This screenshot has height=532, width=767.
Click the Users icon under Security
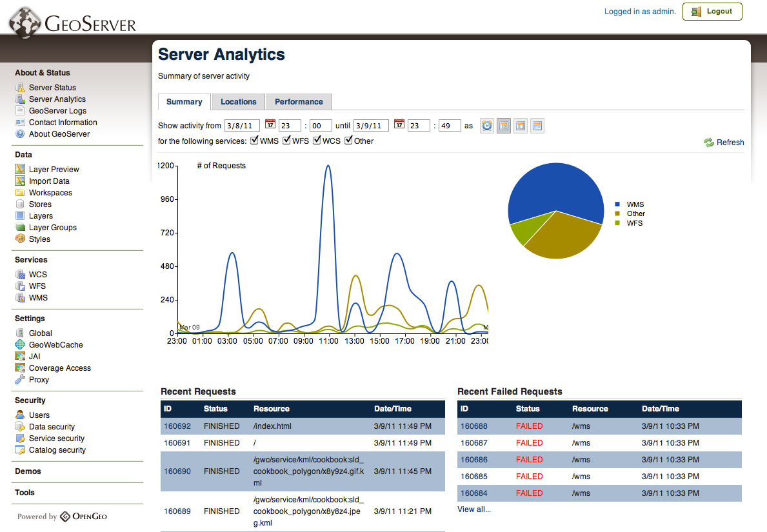[20, 415]
